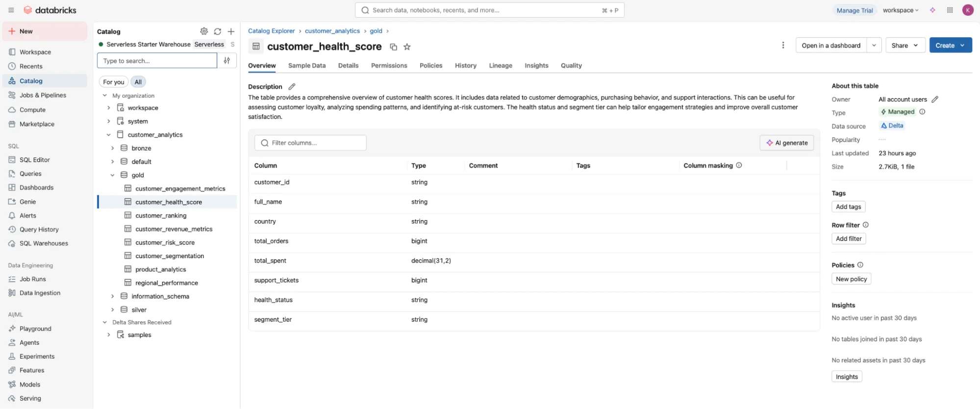980x409 pixels.
Task: Click the databricks logo
Action: point(50,10)
